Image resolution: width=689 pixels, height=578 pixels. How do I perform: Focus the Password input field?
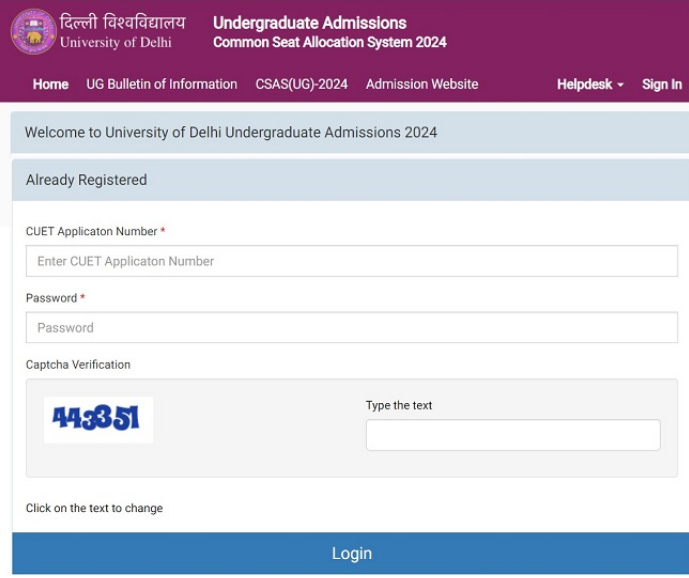pyautogui.click(x=352, y=327)
